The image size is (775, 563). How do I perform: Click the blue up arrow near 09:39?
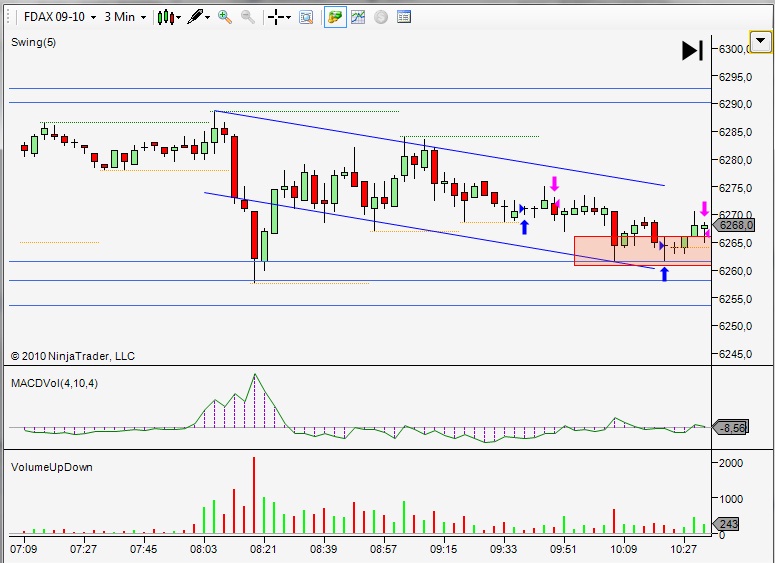click(x=524, y=227)
